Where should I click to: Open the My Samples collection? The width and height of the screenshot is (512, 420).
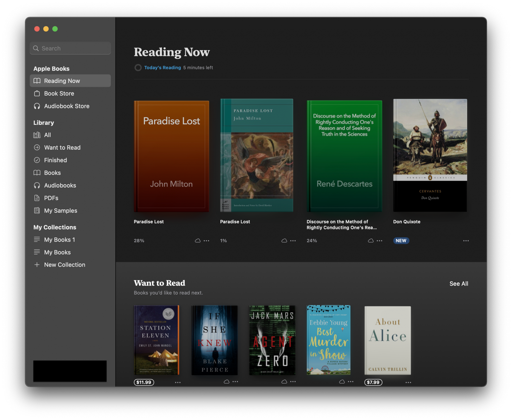click(70, 210)
